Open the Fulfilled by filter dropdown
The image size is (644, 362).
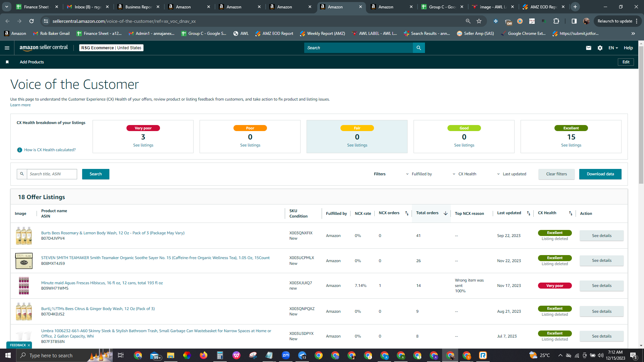(419, 174)
